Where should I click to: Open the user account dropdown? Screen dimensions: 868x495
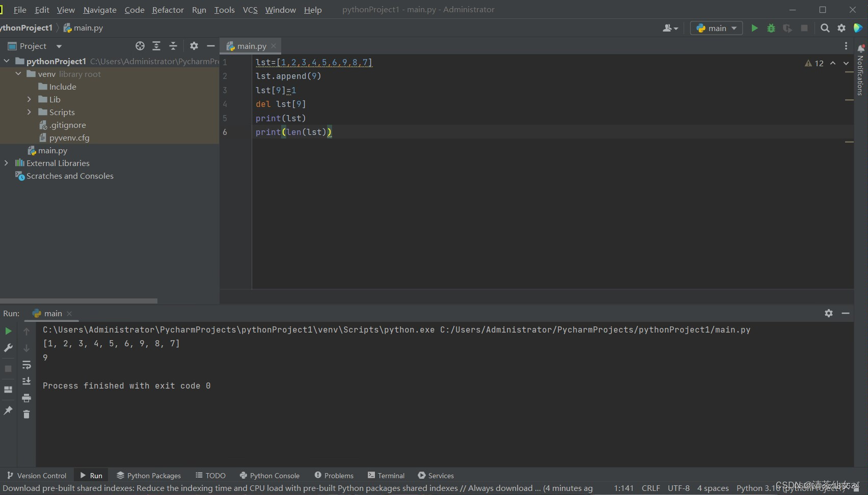(670, 28)
